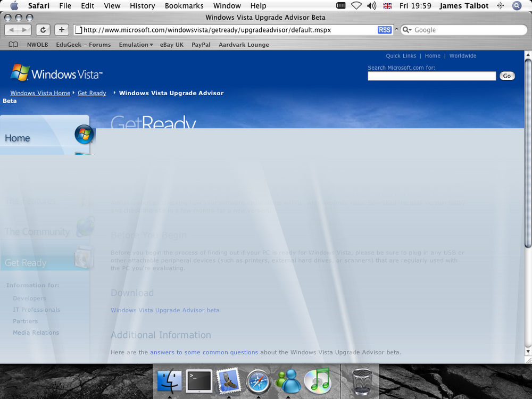Image resolution: width=532 pixels, height=399 pixels.
Task: Show all bookmarks via the open-book icon
Action: point(13,45)
